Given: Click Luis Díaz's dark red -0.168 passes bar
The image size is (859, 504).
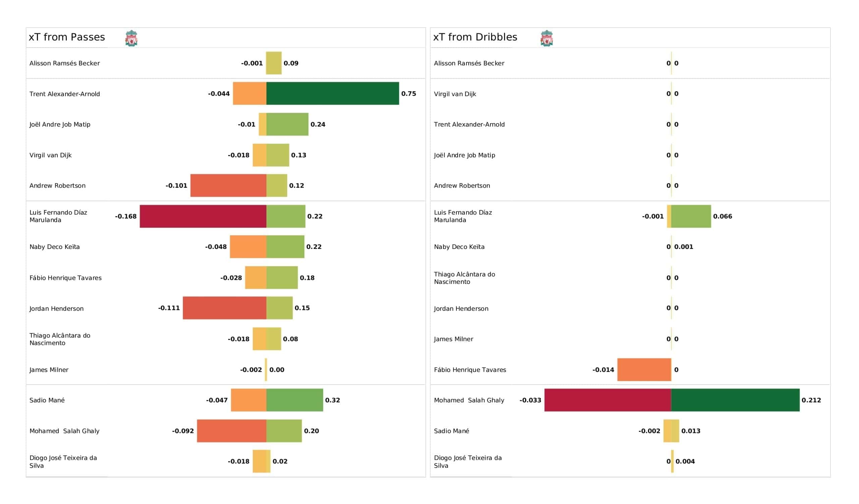Looking at the screenshot, I should click(x=203, y=216).
